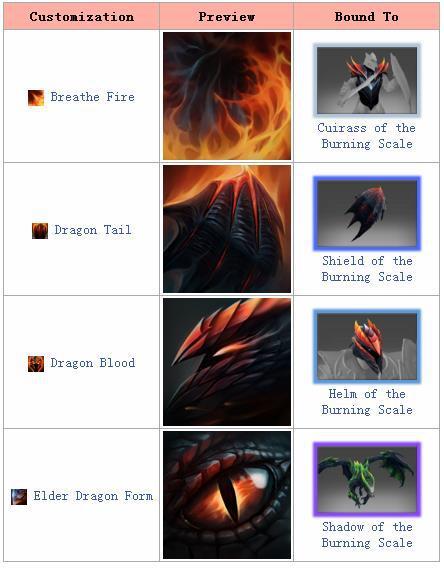Click the Elder Dragon Form ability icon
444x568 pixels.
(x=19, y=497)
